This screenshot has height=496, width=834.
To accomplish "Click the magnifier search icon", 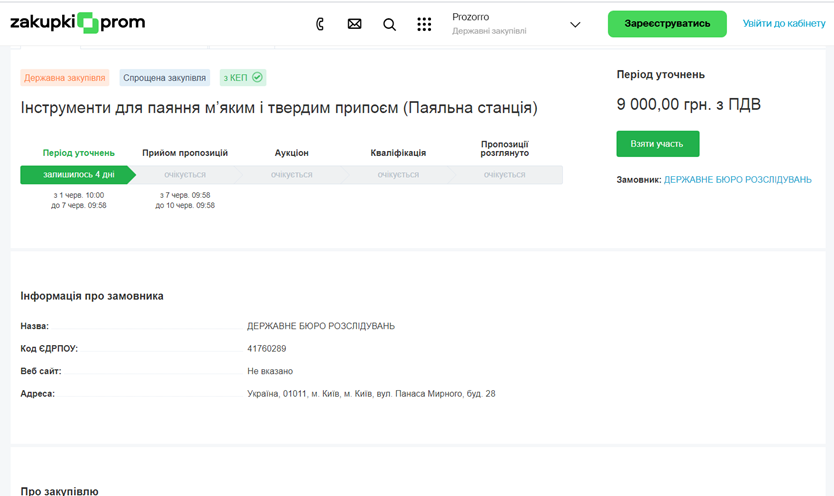I will point(389,24).
